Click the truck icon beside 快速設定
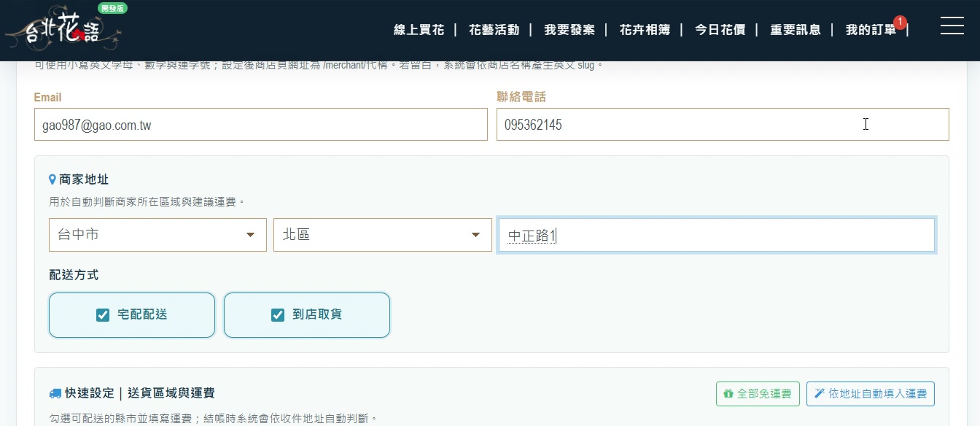Viewport: 980px width, 426px height. point(55,393)
